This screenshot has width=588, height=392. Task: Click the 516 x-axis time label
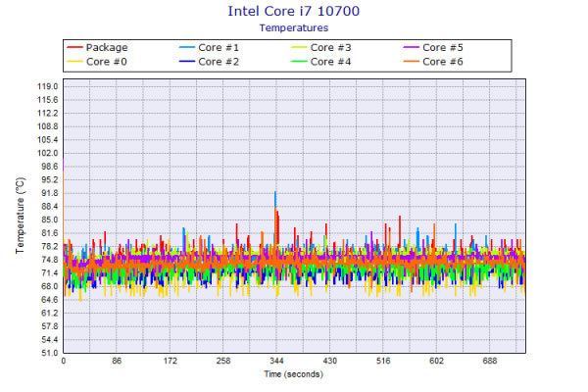click(x=383, y=361)
